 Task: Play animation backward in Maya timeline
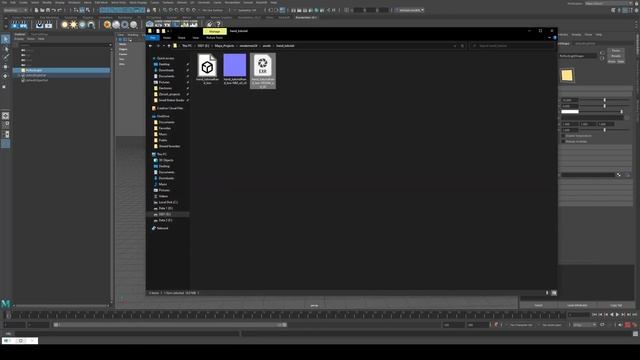pyautogui.click(x=611, y=315)
